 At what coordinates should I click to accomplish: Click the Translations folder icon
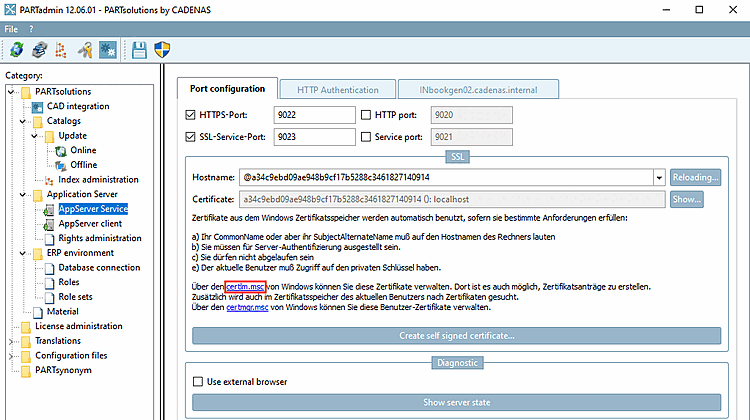pyautogui.click(x=26, y=342)
